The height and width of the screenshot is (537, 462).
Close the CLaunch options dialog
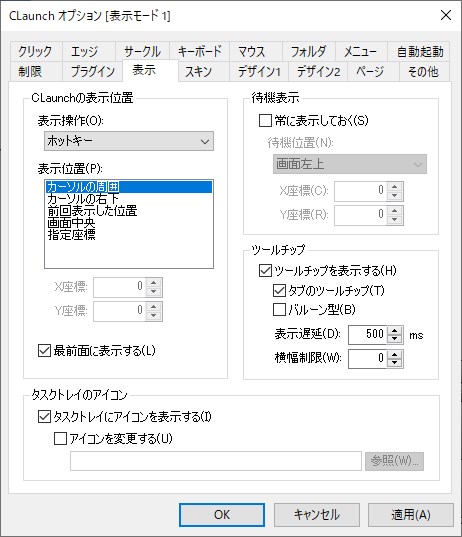[x=446, y=15]
